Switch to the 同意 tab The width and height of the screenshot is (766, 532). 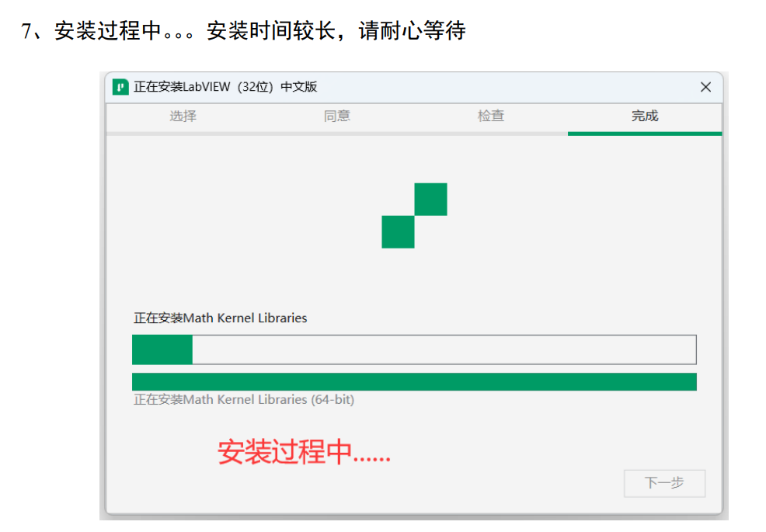point(336,116)
